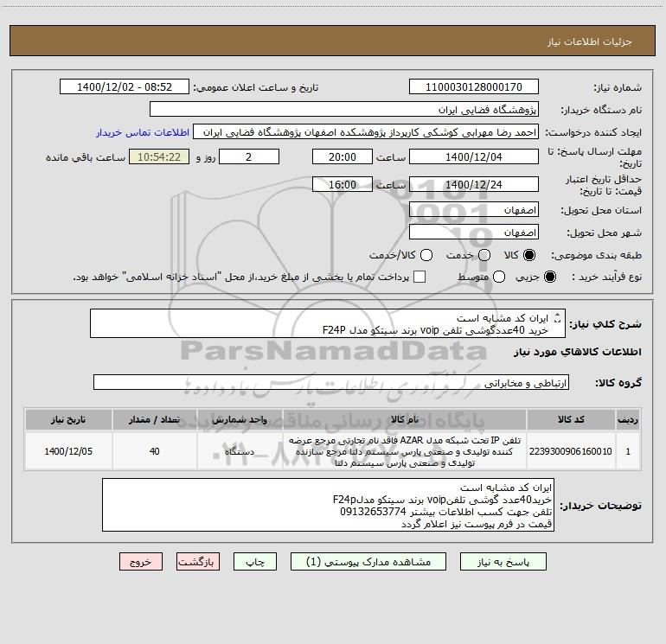Viewport: 666px width, 644px height.
Task: Click the تعداد / مقدار column header
Action: pyautogui.click(x=155, y=419)
